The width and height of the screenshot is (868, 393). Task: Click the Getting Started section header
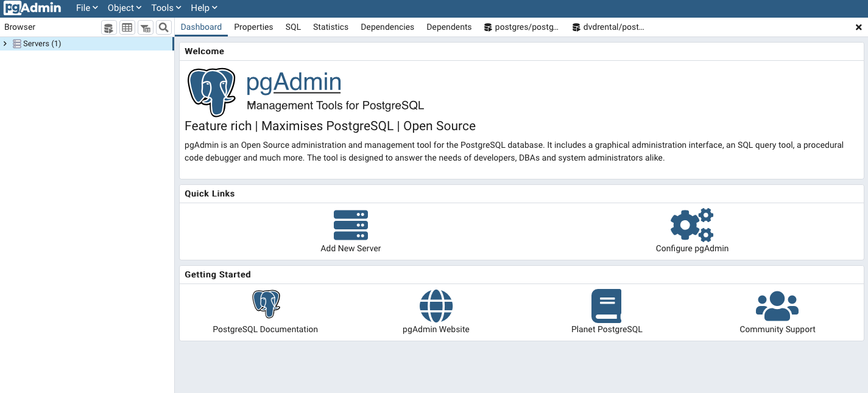pyautogui.click(x=217, y=274)
